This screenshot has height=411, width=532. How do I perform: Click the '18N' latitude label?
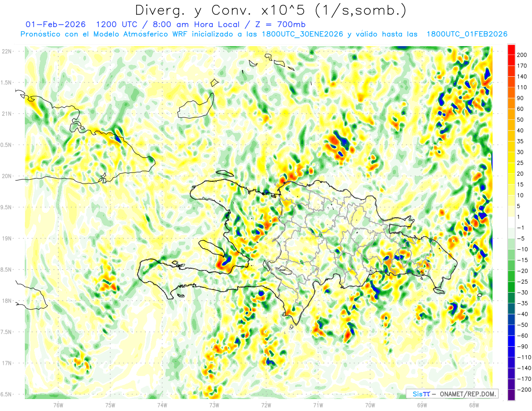7,301
